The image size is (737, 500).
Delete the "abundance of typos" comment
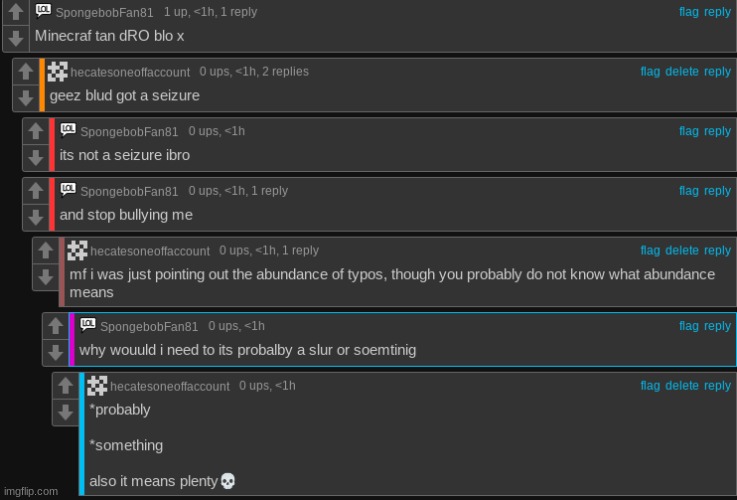682,251
